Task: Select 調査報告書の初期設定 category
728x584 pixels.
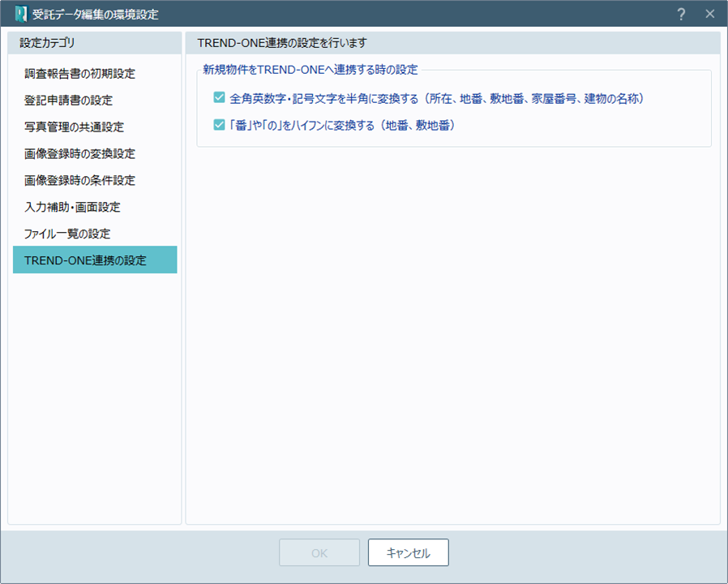Action: click(x=95, y=74)
